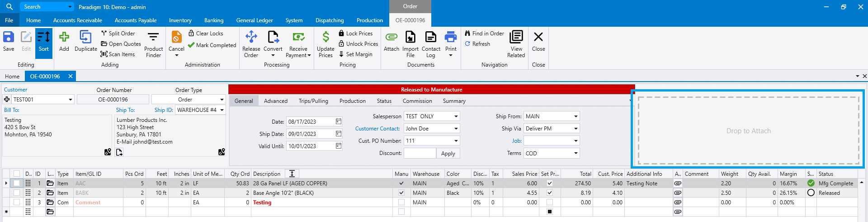Open Ship Date calendar picker

click(339, 134)
